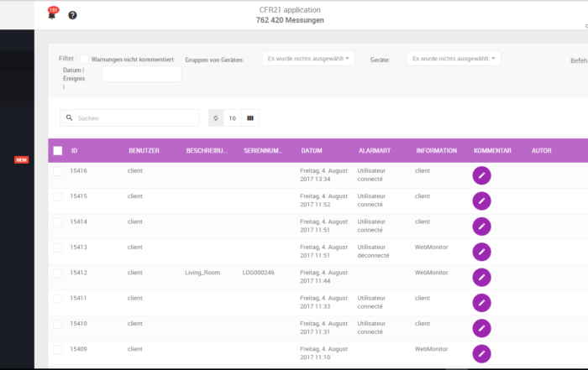Check the row 15415 checkbox
Screen dimensions: 588x370
[x=57, y=197]
